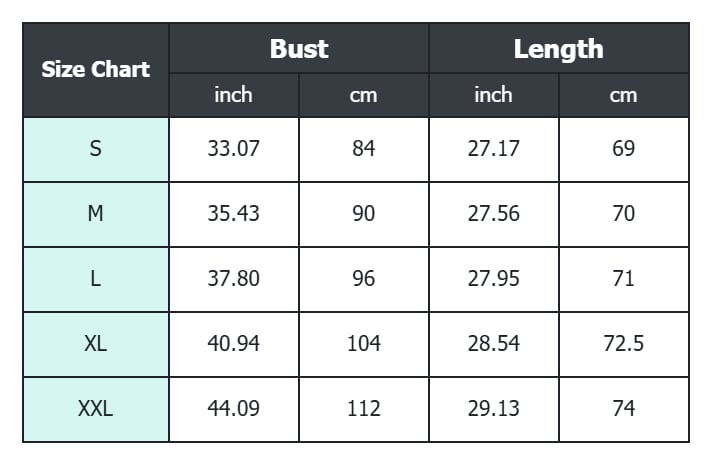The width and height of the screenshot is (713, 463).
Task: Select the XL size row label
Action: 96,344
